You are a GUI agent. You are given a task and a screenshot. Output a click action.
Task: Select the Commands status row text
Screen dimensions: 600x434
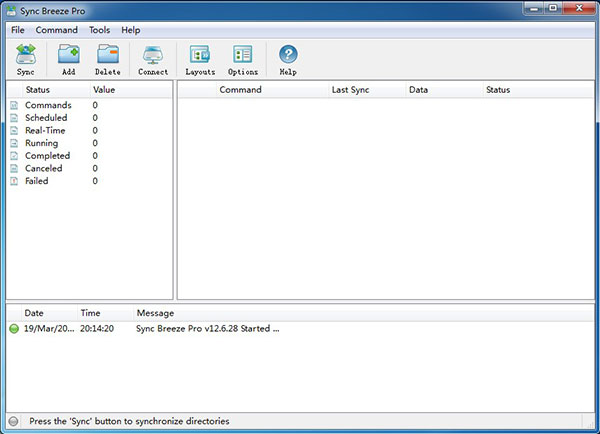tap(48, 105)
